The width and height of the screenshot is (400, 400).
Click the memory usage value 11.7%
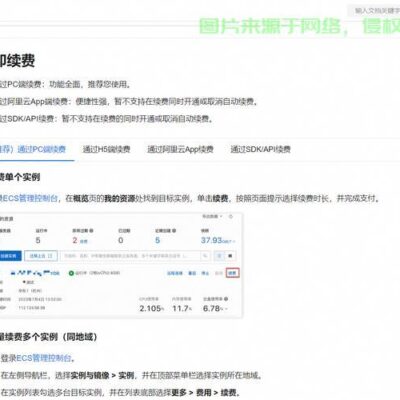(x=182, y=308)
